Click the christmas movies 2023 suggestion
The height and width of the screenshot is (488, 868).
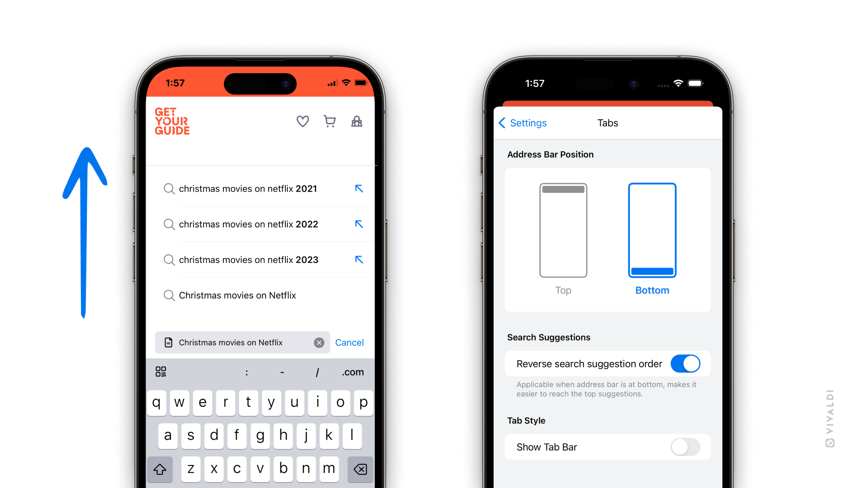coord(248,259)
